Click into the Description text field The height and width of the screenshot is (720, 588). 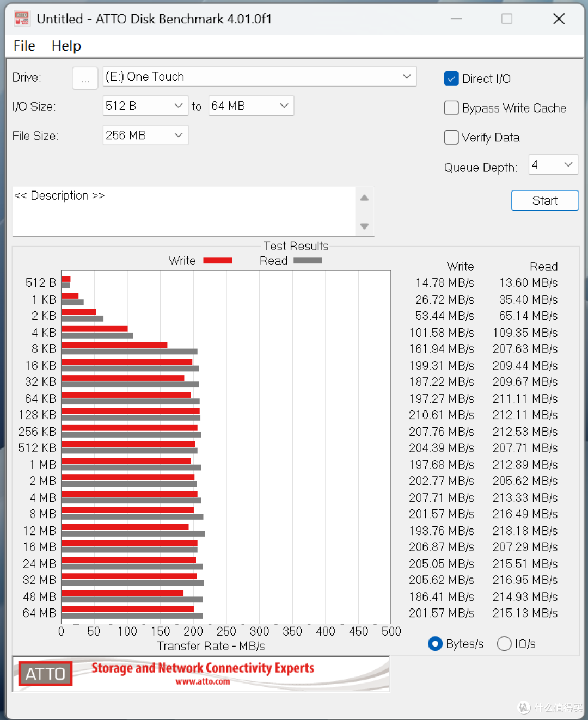pyautogui.click(x=184, y=212)
